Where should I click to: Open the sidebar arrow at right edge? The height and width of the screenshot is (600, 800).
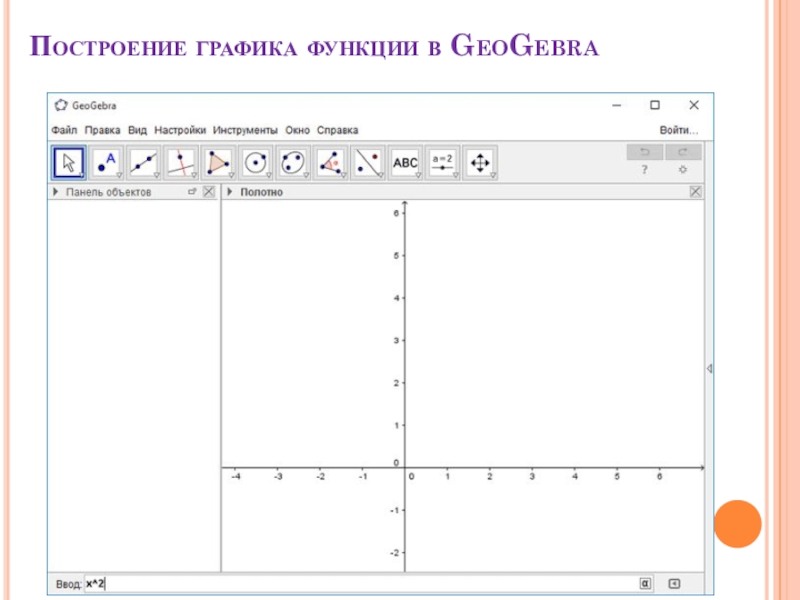(709, 368)
